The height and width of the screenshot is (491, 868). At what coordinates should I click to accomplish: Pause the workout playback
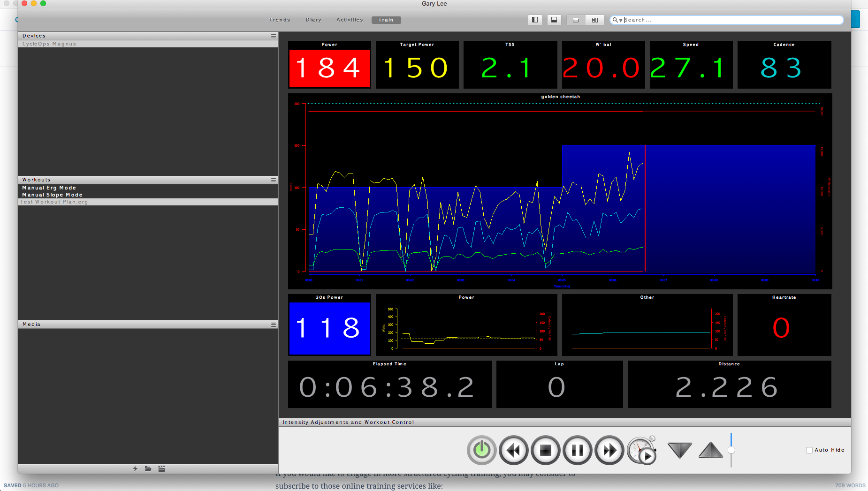coord(577,450)
